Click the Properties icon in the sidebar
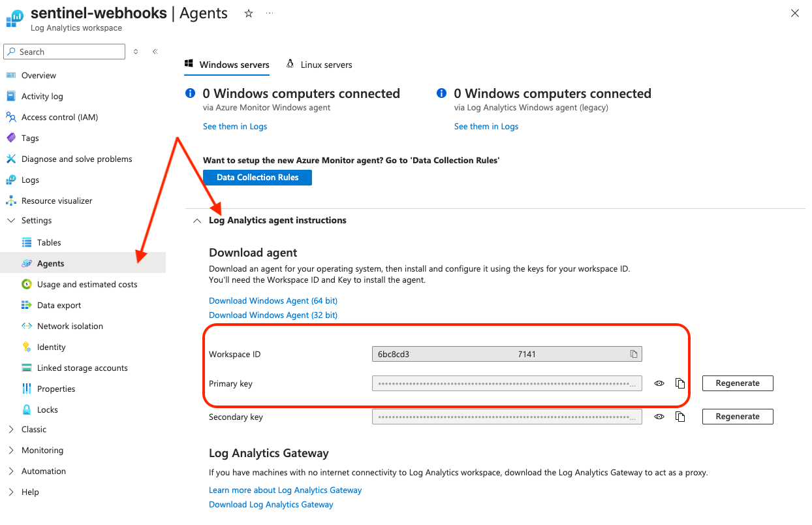The image size is (812, 525). click(27, 389)
